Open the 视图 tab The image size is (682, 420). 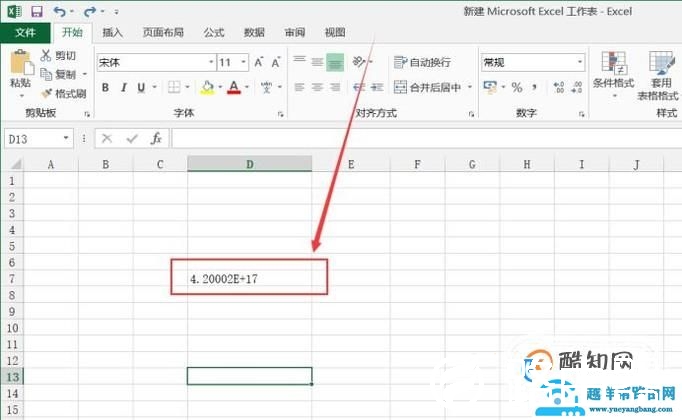click(x=335, y=33)
